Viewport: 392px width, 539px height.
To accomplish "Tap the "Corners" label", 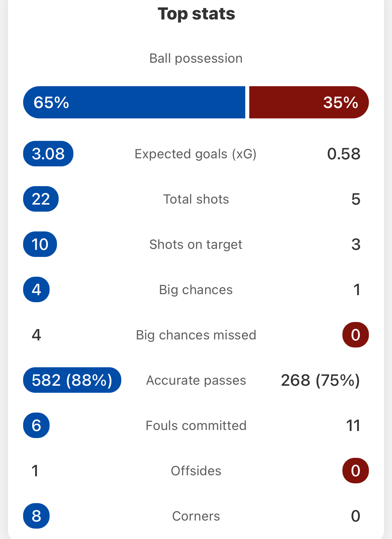I will click(x=196, y=516).
